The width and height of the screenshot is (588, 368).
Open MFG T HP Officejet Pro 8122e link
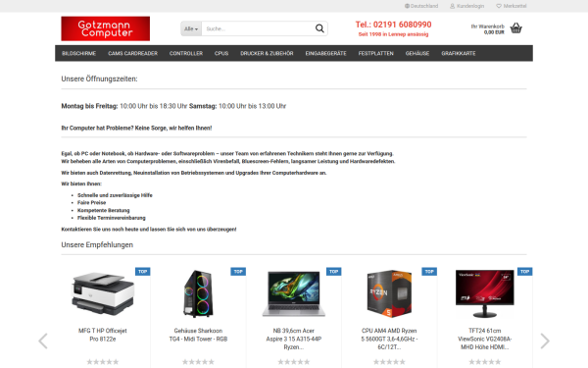coord(102,335)
